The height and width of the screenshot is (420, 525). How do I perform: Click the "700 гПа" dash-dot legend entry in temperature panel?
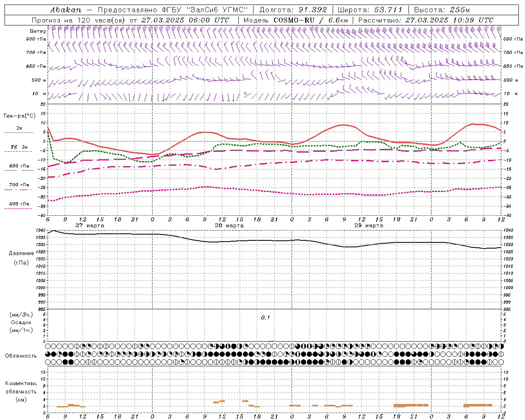19,185
